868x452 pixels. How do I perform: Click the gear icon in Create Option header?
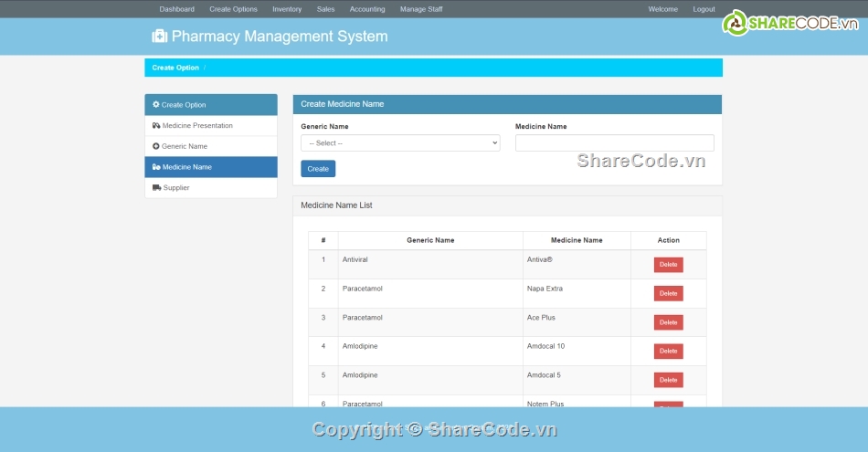click(156, 105)
